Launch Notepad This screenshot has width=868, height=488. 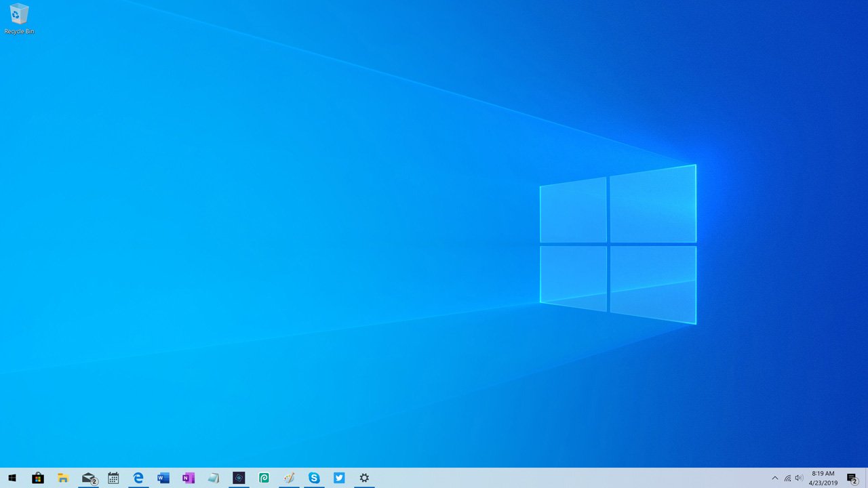[213, 478]
